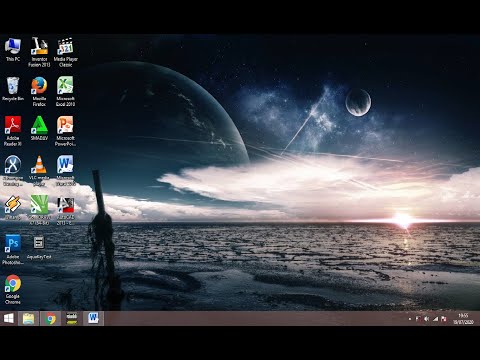Image resolution: width=480 pixels, height=360 pixels.
Task: Open CorelDRAW X7 (64-Bit) shortcut
Action: click(x=39, y=210)
